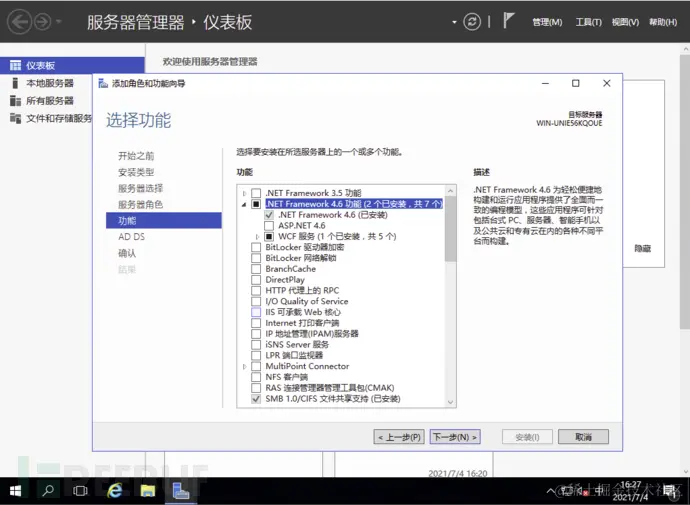Click the 上一步(P) button

click(399, 437)
